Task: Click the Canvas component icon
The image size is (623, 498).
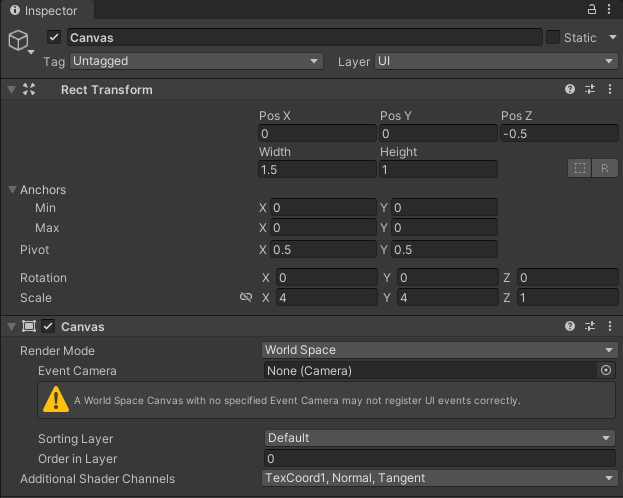Action: click(x=29, y=326)
